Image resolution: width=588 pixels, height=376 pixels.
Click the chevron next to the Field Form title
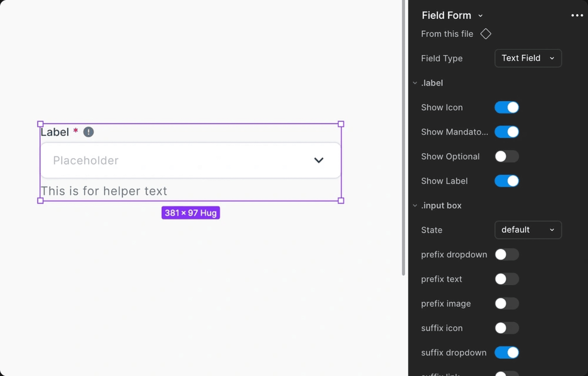480,16
